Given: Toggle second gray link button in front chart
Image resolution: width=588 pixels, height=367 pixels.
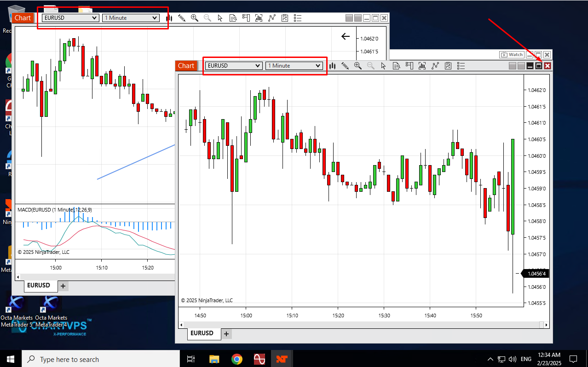Looking at the screenshot, I should pyautogui.click(x=521, y=66).
